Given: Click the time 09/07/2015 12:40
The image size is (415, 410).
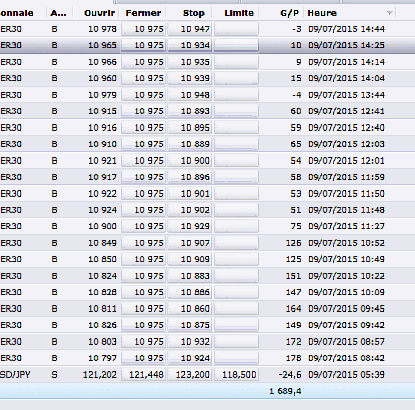Looking at the screenshot, I should pos(346,128).
